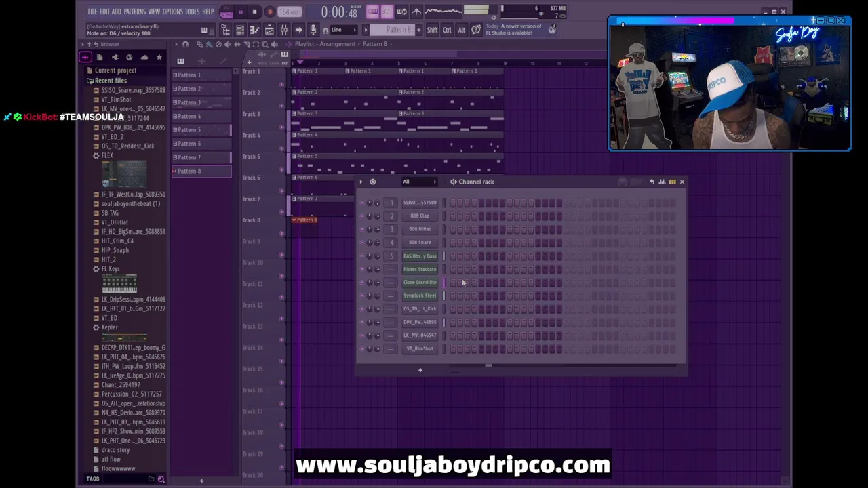Toggle the PAT/SONG mode switch

point(226,12)
